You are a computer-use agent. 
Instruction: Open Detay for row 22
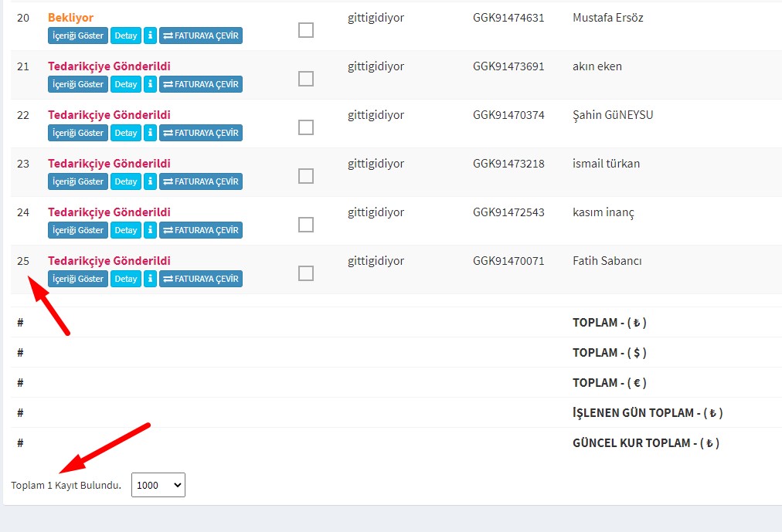(x=126, y=133)
